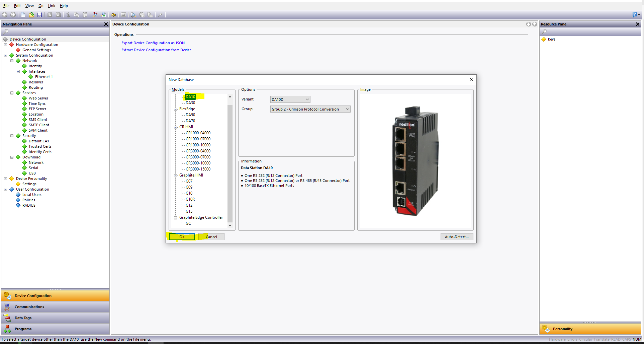
Task: Collapse the User Configuration tree node
Action: (x=5, y=189)
